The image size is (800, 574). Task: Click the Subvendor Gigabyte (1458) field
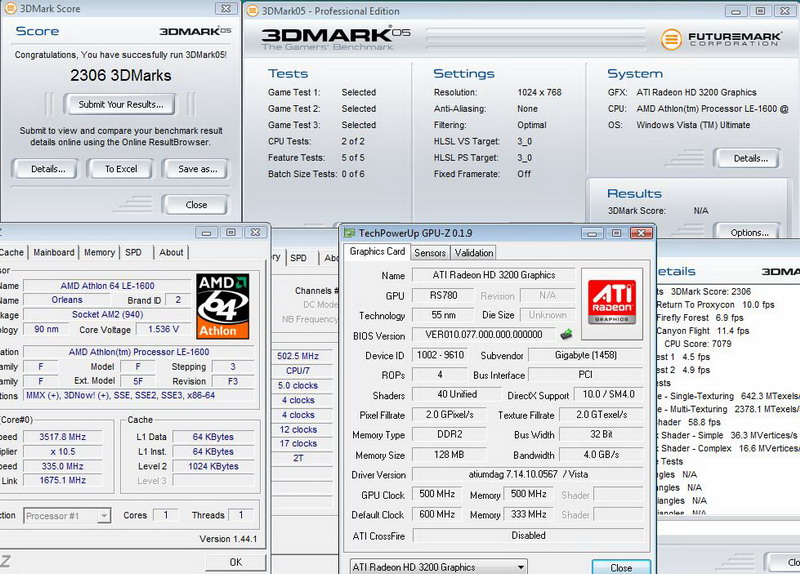point(586,355)
